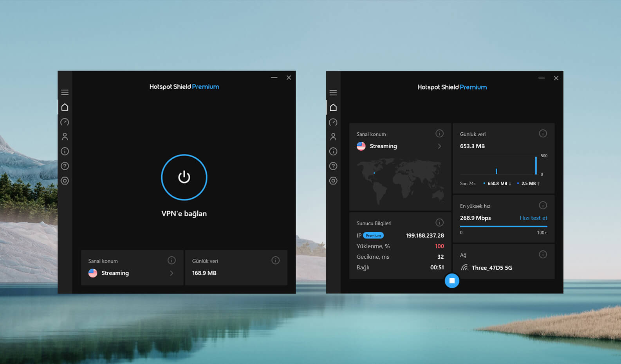The image size is (621, 364).
Task: Select home icon in left window sidebar
Action: click(65, 107)
